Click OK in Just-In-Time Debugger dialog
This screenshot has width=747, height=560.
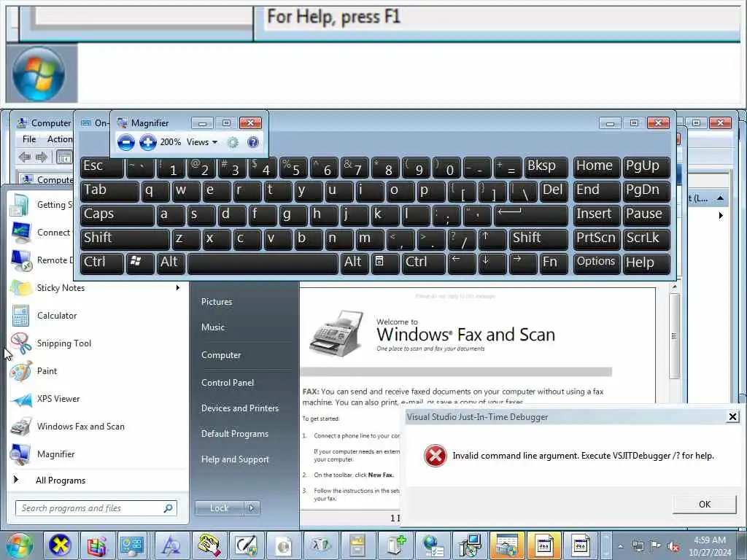click(705, 505)
